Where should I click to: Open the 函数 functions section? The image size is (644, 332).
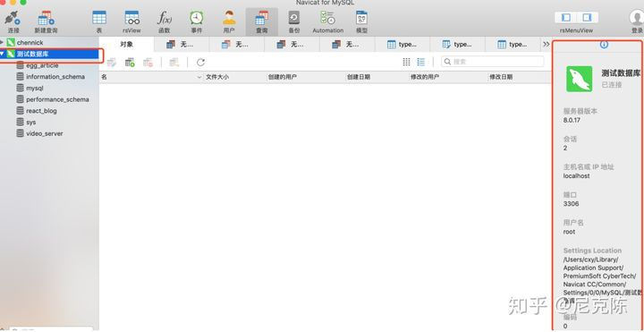point(165,22)
